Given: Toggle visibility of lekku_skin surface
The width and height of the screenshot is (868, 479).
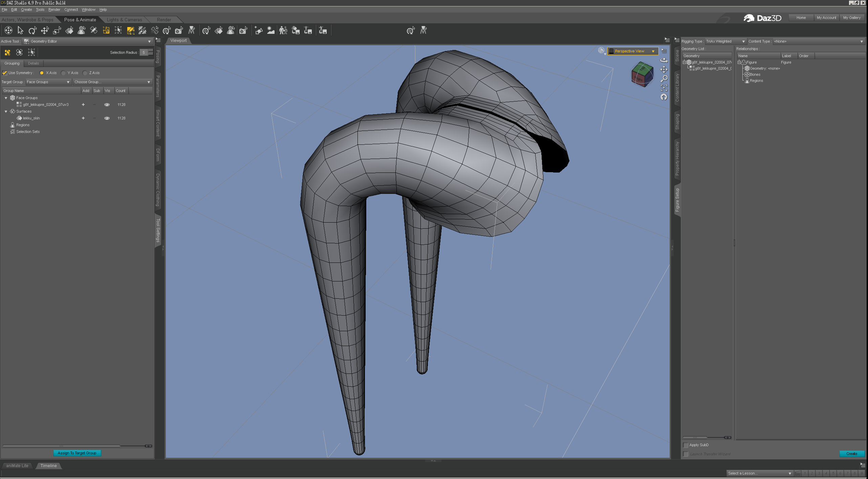Looking at the screenshot, I should 107,118.
